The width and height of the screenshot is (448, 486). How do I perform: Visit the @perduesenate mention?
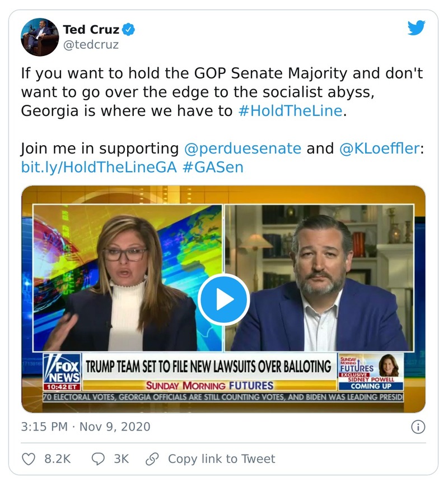[x=242, y=149]
